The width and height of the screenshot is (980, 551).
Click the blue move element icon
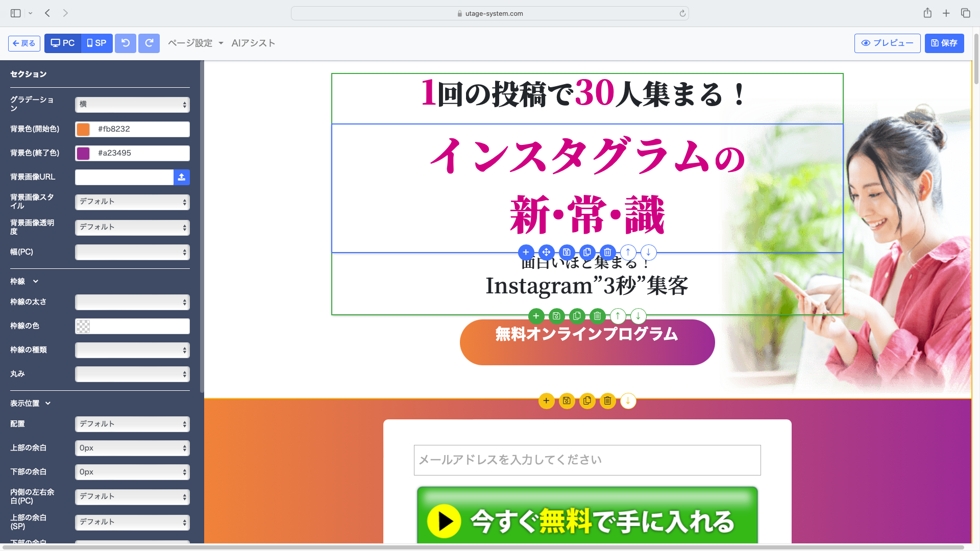tap(546, 252)
